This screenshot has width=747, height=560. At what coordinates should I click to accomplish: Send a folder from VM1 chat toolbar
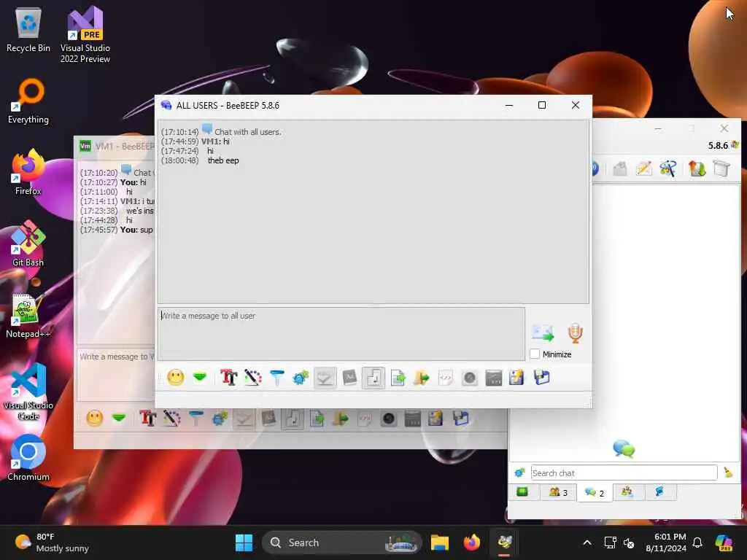[x=341, y=418]
